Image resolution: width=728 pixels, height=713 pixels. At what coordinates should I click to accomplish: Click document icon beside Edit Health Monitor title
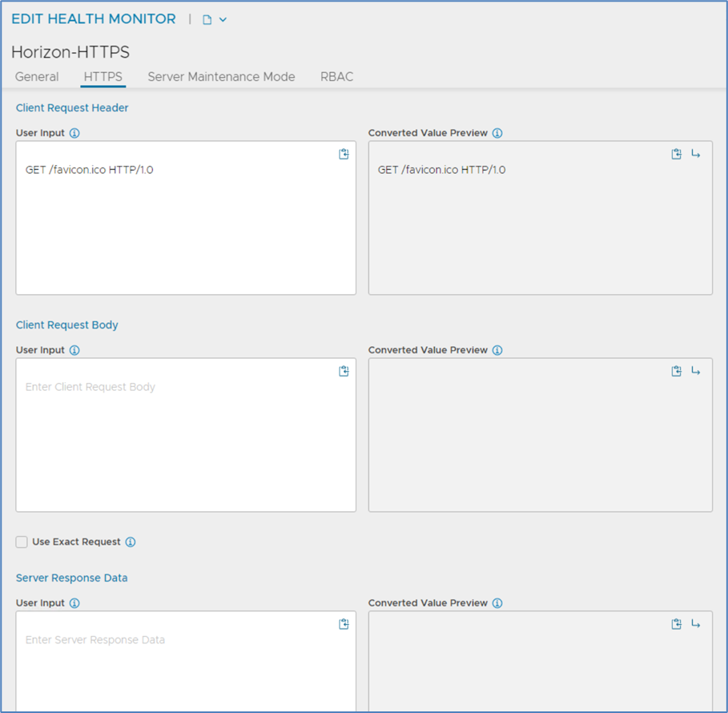coord(207,19)
